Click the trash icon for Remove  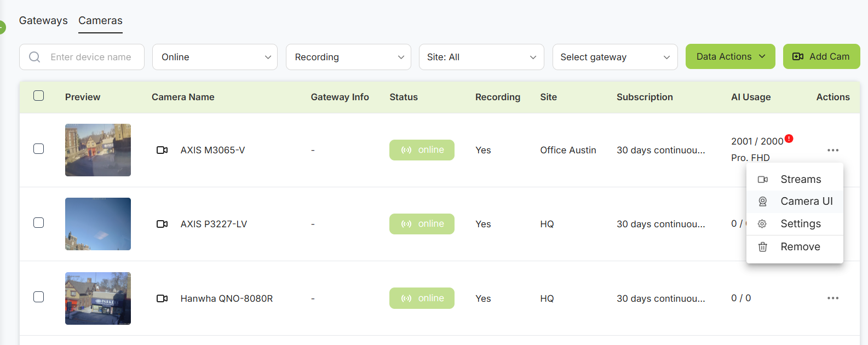point(762,247)
